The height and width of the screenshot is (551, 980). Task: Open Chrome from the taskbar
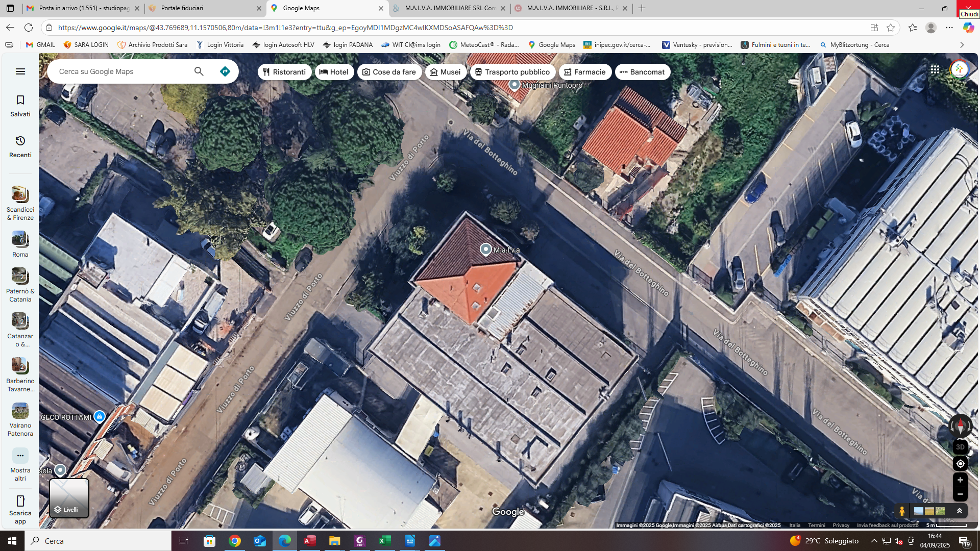pos(235,541)
